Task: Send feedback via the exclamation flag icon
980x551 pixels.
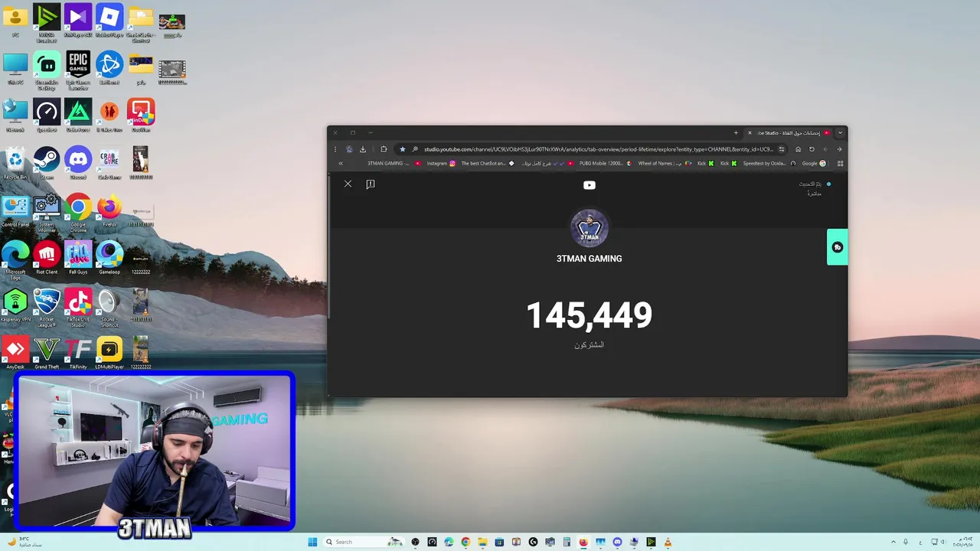Action: click(371, 184)
